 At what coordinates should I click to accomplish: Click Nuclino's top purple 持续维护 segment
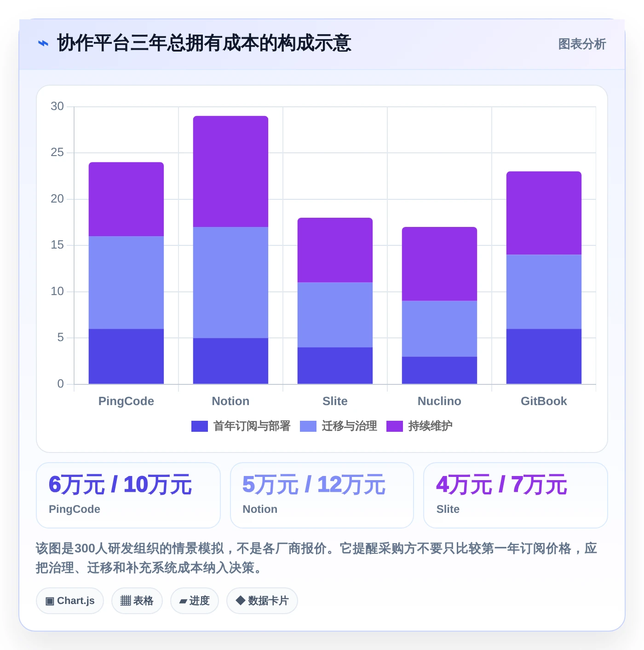[439, 264]
